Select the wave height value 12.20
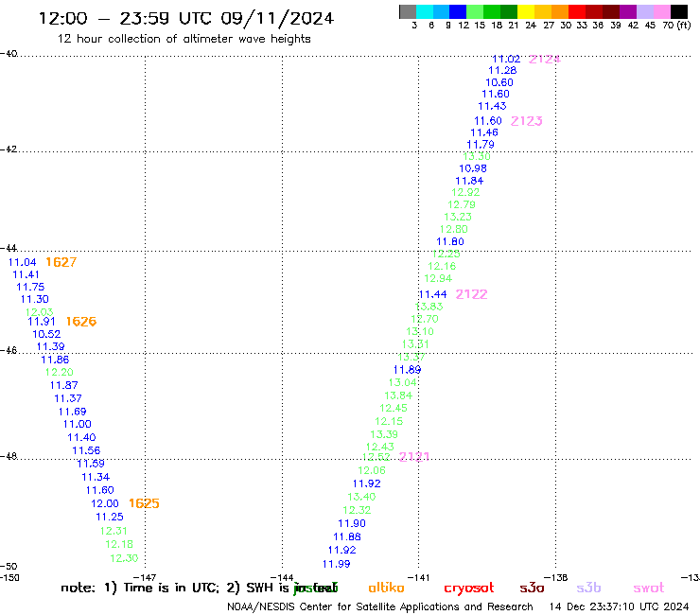This screenshot has width=700, height=615. click(x=60, y=372)
